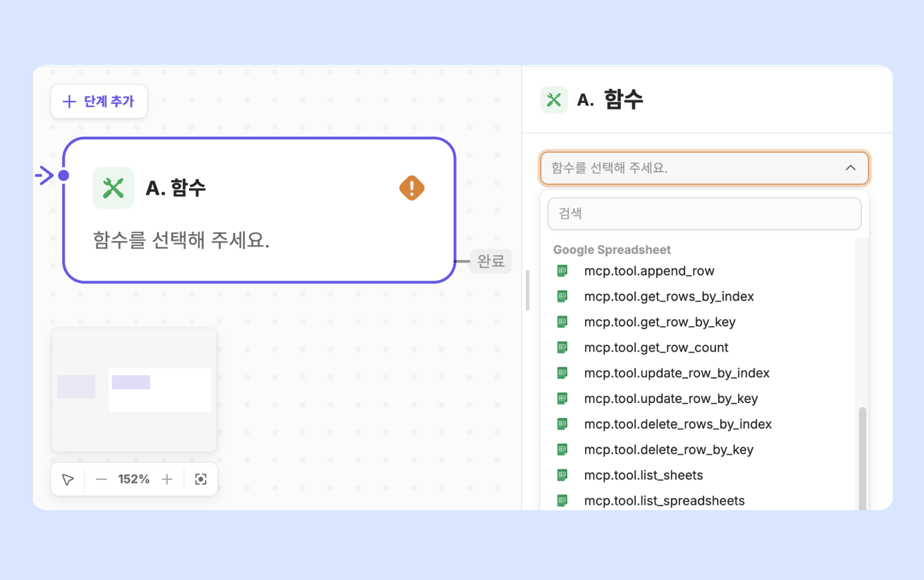Viewport: 924px width, 580px height.
Task: Select mcp.tool.update_row_by_key option
Action: click(670, 399)
